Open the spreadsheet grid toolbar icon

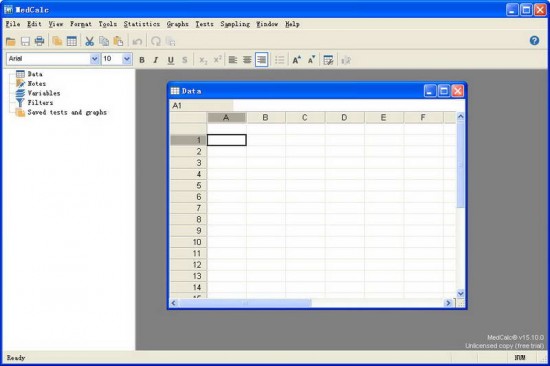click(x=72, y=41)
